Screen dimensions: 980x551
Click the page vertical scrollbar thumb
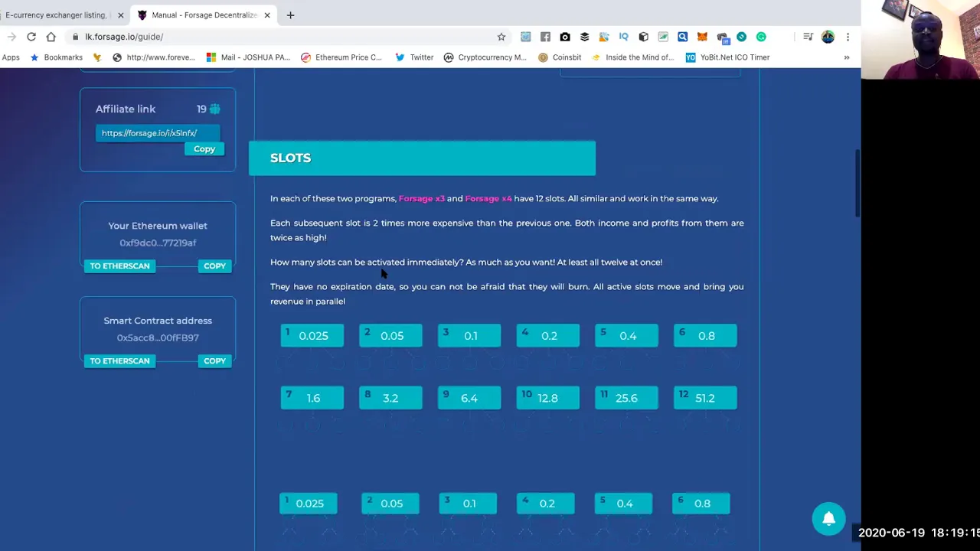(x=857, y=184)
